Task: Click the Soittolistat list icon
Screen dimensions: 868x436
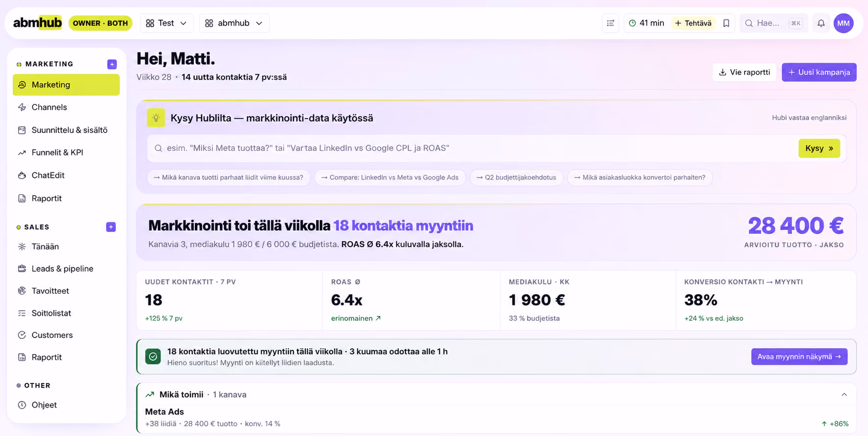Action: pos(22,313)
